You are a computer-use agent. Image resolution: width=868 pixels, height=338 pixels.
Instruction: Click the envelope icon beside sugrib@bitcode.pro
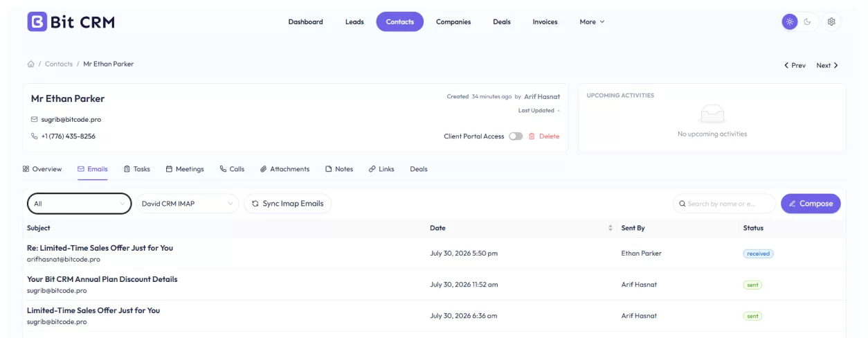coord(35,119)
